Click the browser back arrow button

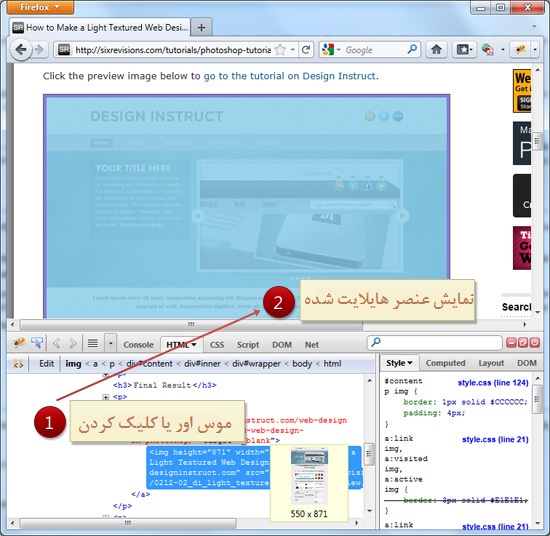(x=21, y=50)
